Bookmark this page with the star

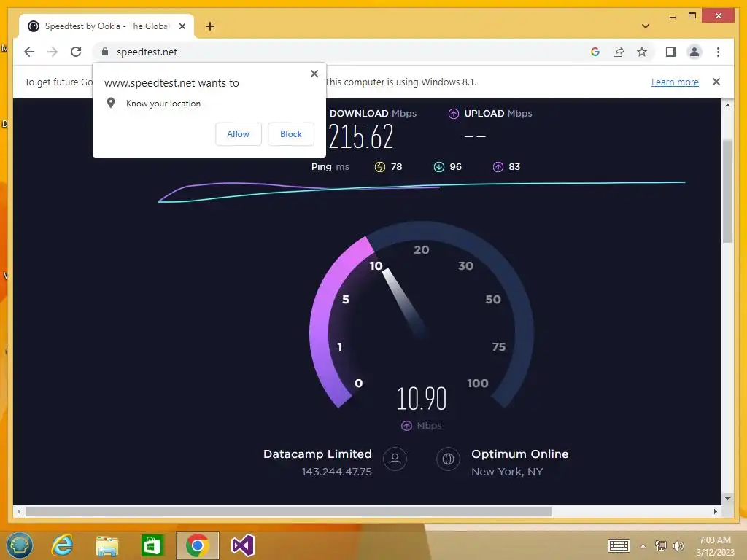[642, 52]
